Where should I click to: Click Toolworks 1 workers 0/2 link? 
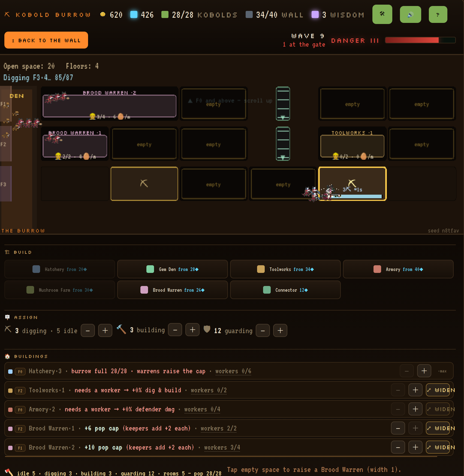point(209,390)
